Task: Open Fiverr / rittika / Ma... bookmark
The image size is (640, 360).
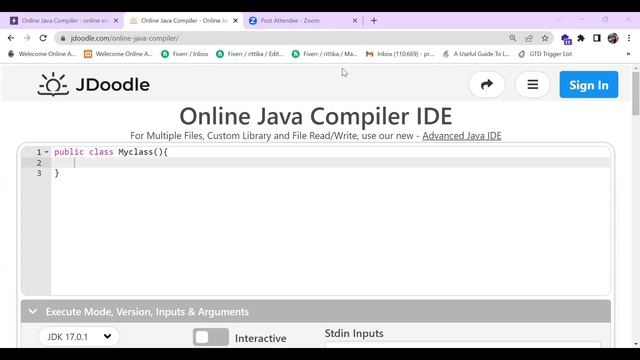Action: coord(325,54)
